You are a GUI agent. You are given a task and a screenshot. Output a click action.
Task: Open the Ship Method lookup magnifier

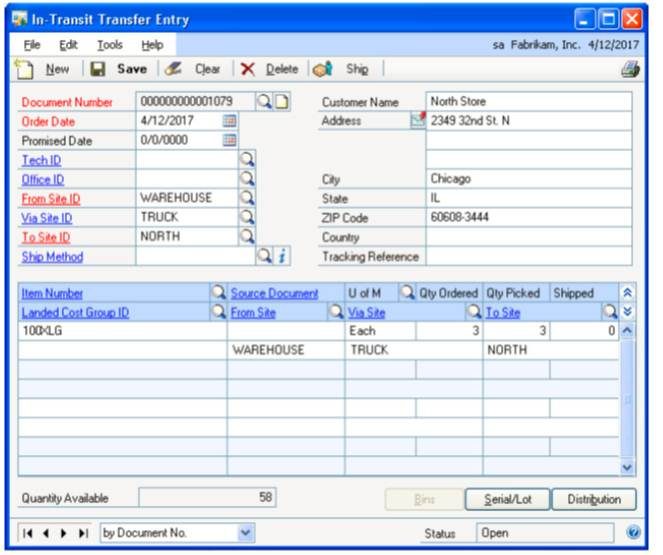click(264, 256)
